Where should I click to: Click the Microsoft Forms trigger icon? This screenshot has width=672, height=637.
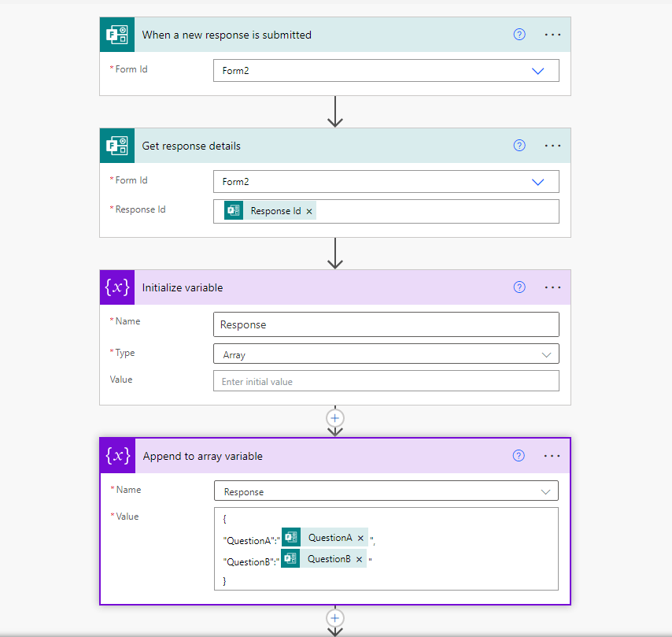point(117,35)
